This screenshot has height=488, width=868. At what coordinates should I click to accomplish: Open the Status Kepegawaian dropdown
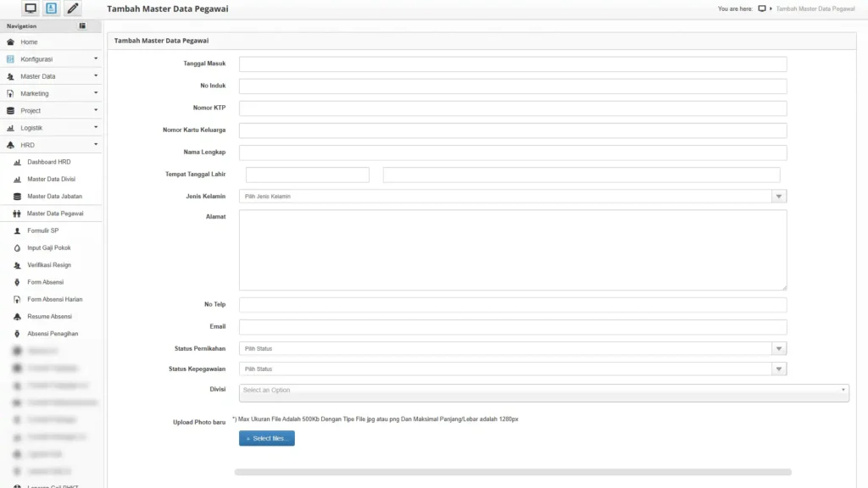coord(512,369)
